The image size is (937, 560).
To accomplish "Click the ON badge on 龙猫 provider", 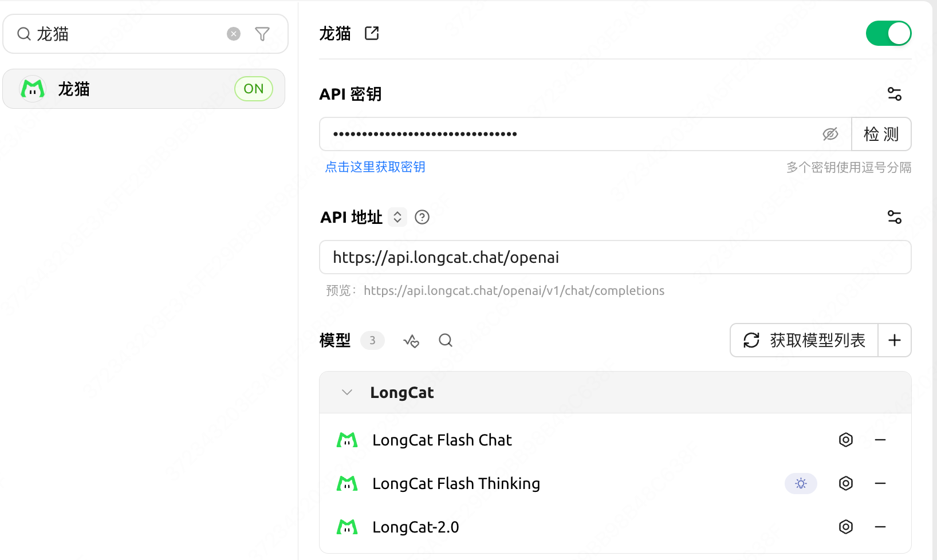I will point(254,89).
